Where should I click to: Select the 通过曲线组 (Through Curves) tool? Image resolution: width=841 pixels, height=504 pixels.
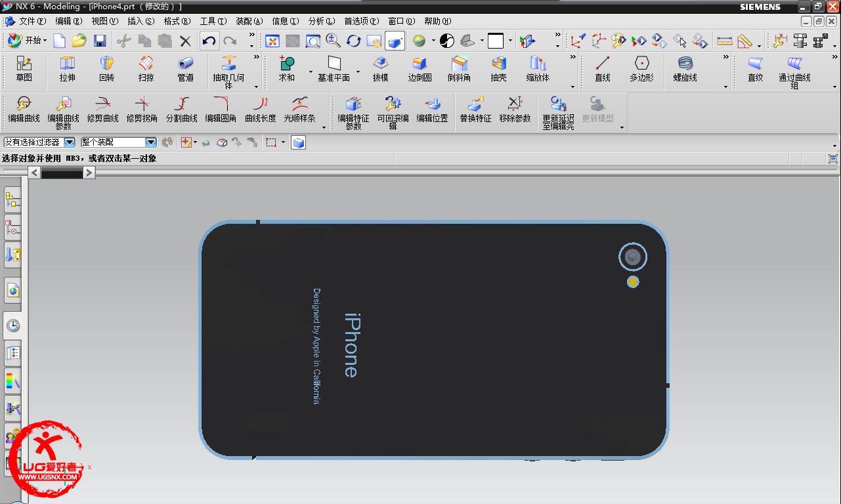[794, 72]
